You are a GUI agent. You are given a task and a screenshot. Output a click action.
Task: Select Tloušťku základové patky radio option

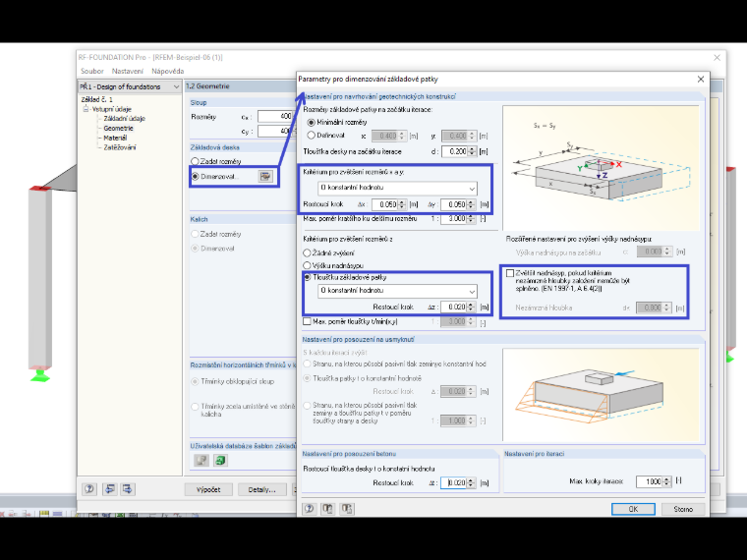click(x=308, y=277)
